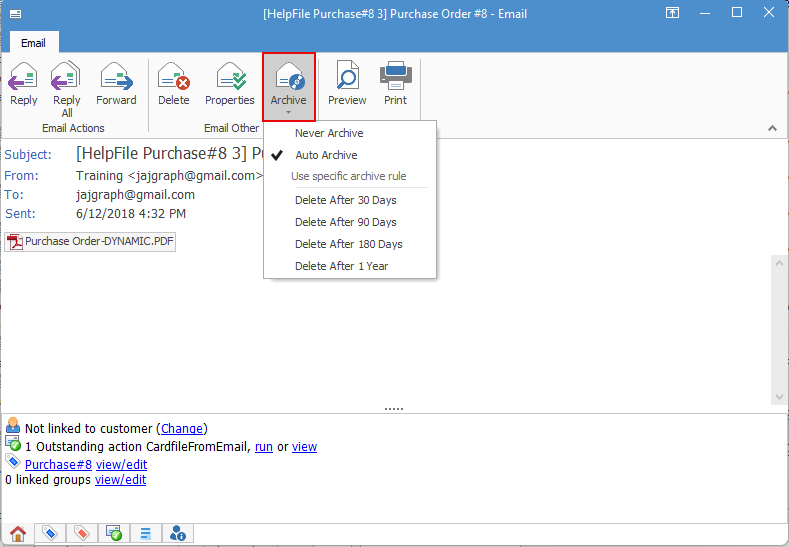
Task: Forward this email
Action: pyautogui.click(x=116, y=84)
